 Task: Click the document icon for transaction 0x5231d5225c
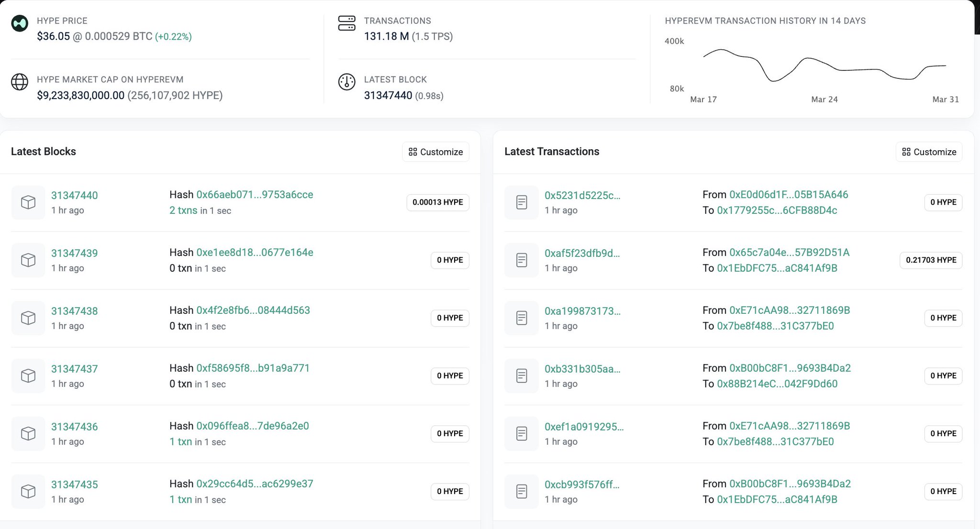522,202
